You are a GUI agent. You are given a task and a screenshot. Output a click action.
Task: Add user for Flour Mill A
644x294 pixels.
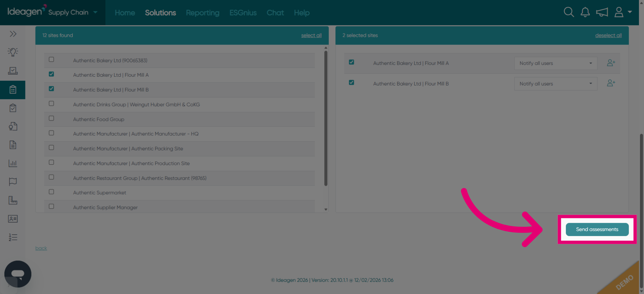[611, 63]
